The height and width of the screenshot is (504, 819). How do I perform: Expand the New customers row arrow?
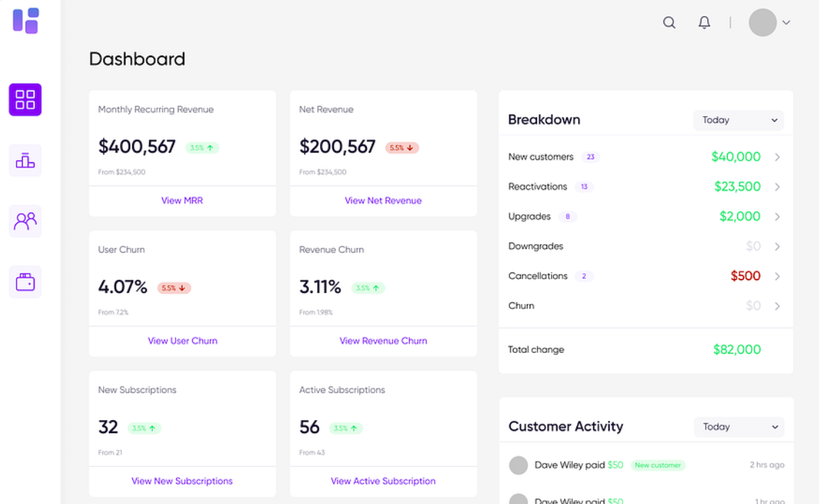[777, 157]
